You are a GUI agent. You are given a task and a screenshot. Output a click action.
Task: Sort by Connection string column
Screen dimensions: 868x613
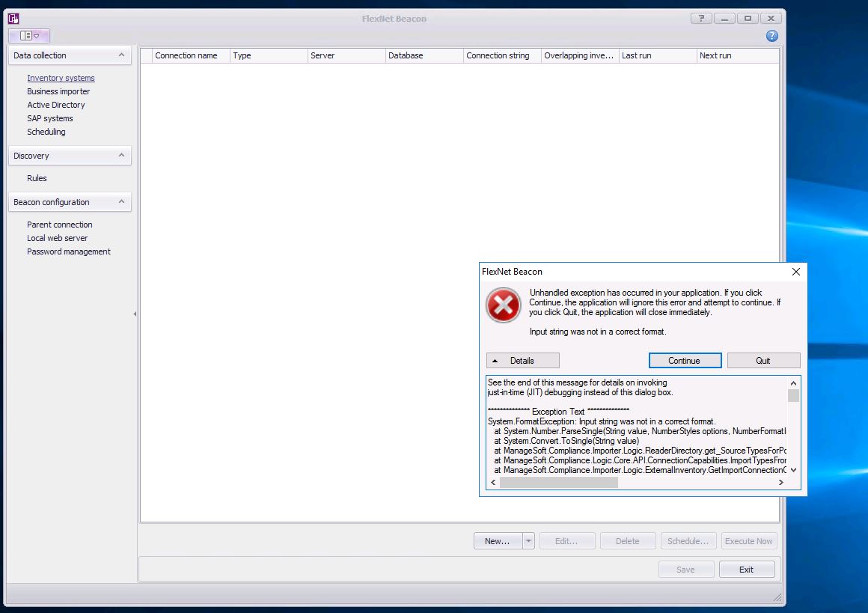point(502,55)
